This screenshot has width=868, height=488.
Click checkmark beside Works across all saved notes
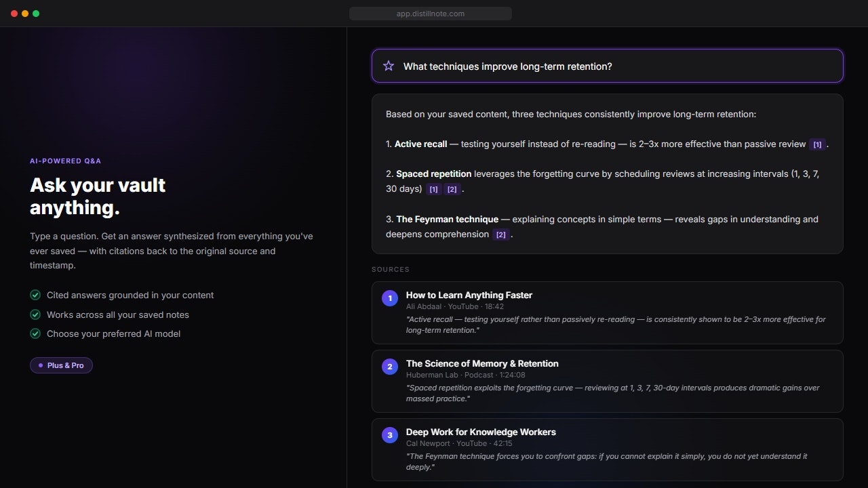tap(35, 314)
